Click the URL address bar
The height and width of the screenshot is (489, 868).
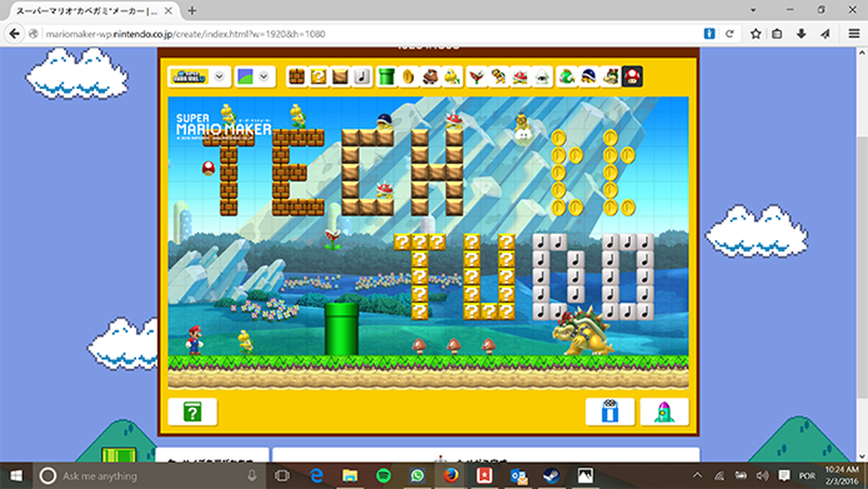click(x=365, y=34)
